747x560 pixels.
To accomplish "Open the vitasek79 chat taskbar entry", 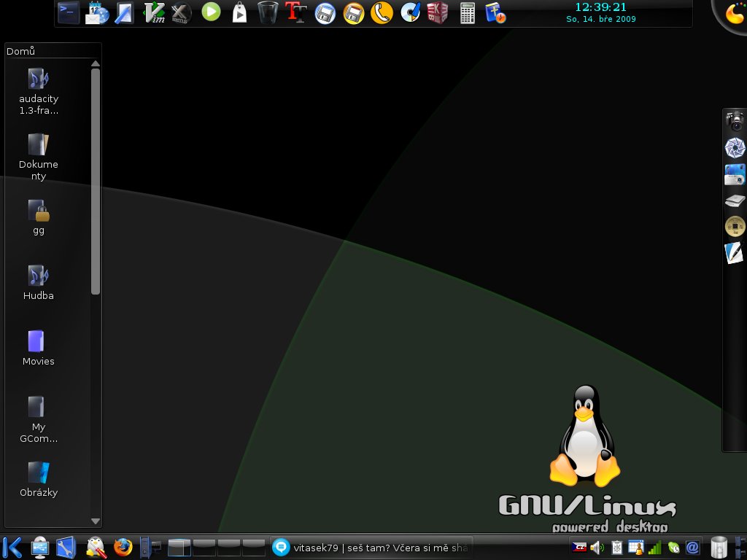I will 371,548.
